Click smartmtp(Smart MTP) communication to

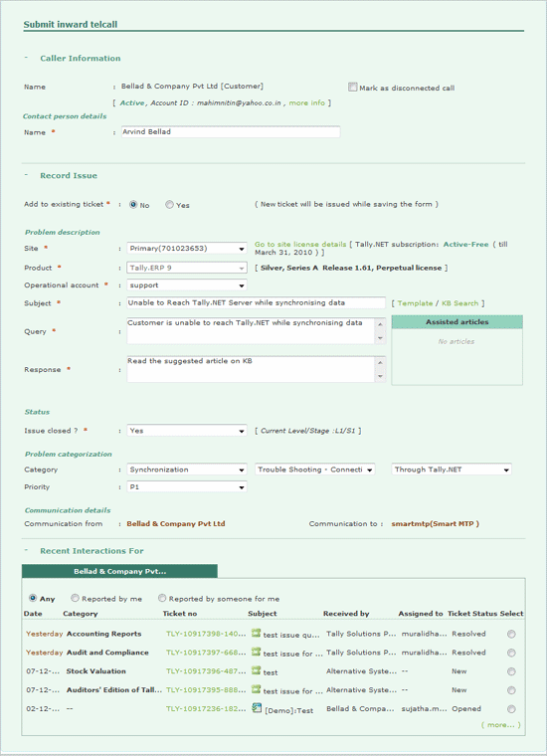point(436,523)
